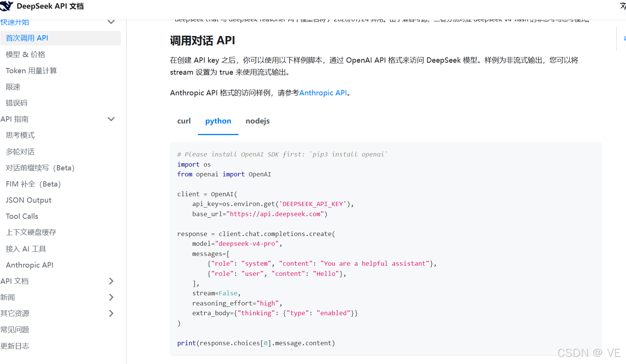Open the 限速 page
This screenshot has width=626, height=364.
(13, 87)
